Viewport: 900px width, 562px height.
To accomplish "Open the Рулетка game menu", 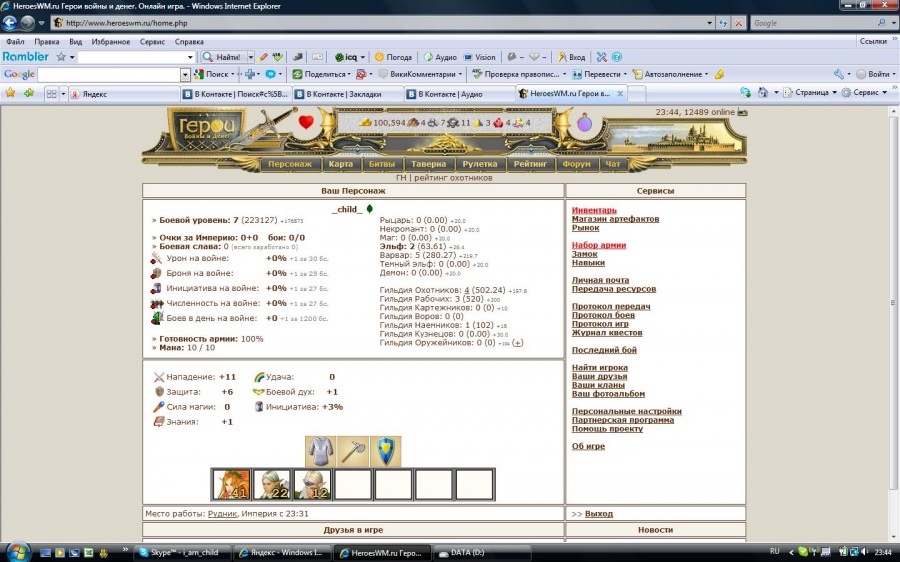I will pos(480,164).
